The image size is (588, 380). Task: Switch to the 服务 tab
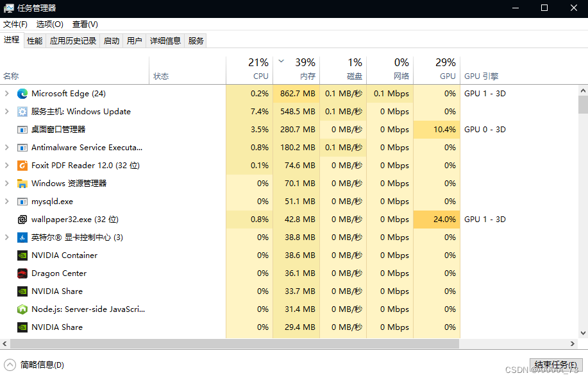196,40
